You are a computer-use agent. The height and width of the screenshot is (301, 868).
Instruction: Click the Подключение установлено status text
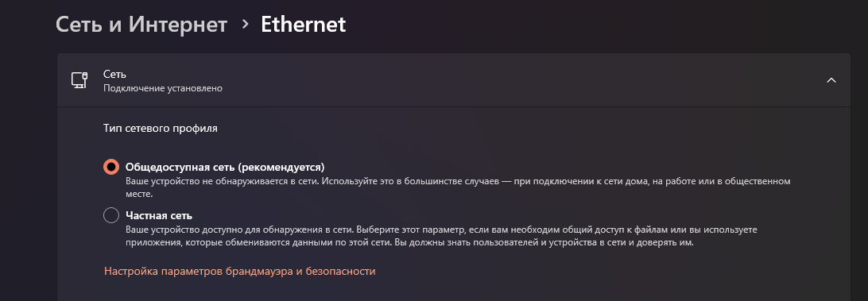[x=163, y=88]
